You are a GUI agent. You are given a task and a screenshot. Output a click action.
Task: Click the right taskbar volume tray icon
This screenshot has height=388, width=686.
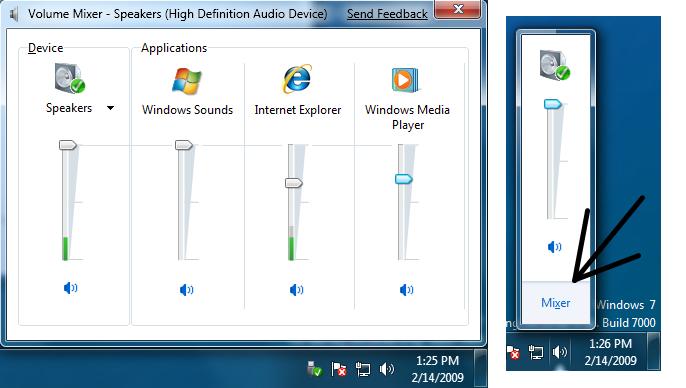click(x=560, y=352)
